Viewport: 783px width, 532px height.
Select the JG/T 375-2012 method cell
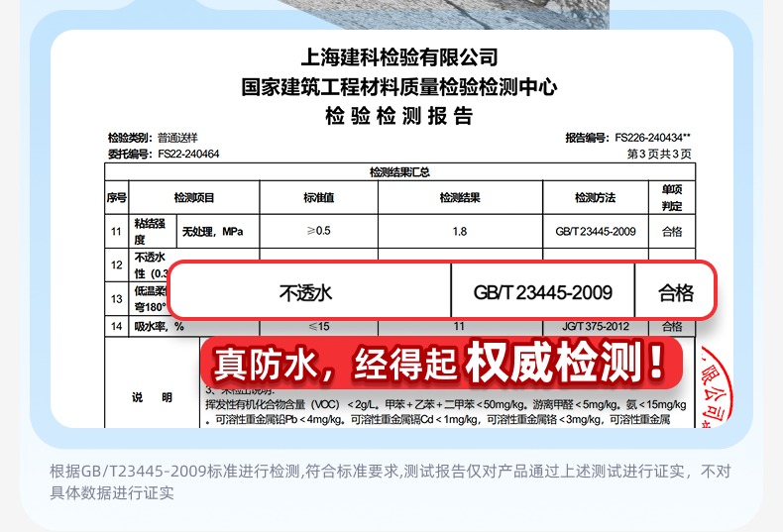596,326
